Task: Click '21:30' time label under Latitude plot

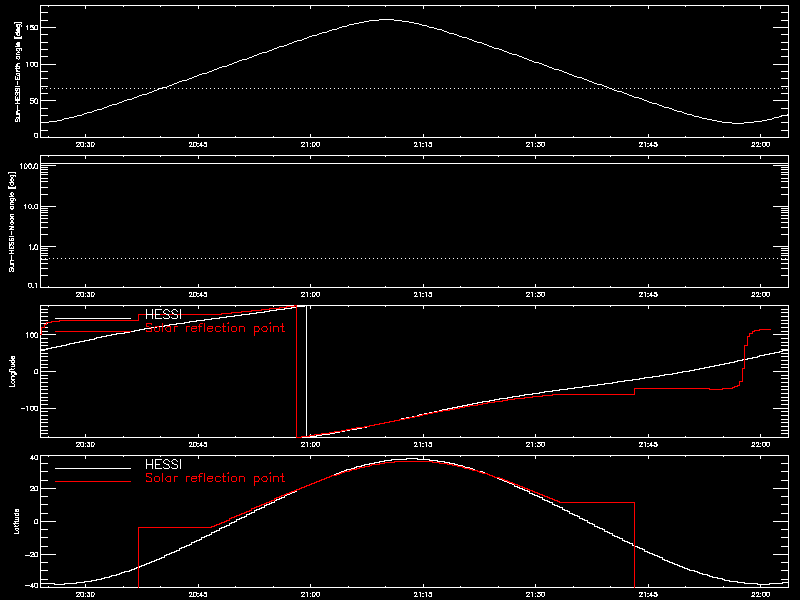Action: [x=535, y=595]
